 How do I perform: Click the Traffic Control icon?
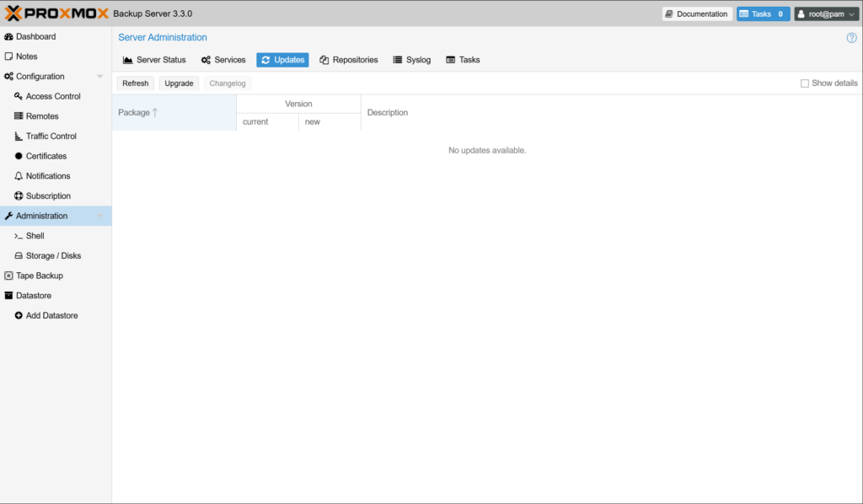pos(19,137)
